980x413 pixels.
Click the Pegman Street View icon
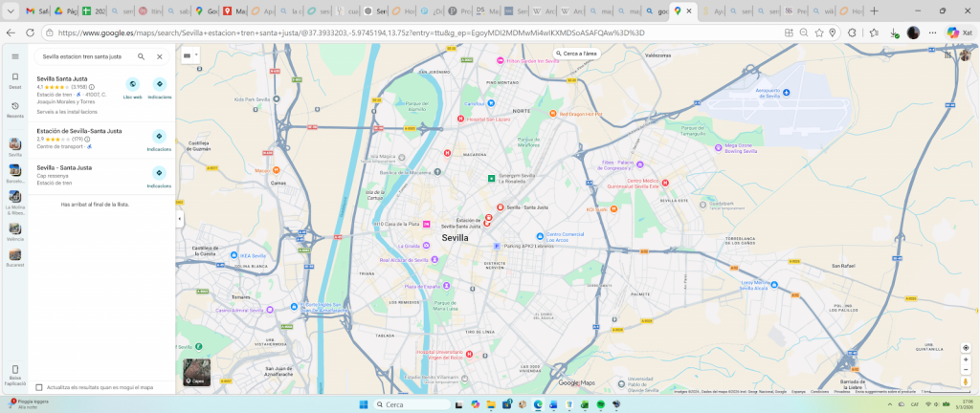[966, 381]
